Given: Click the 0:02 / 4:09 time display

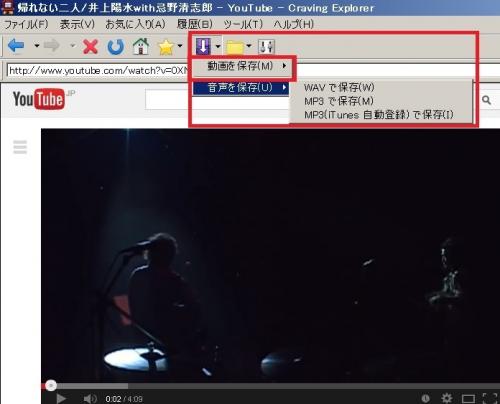Looking at the screenshot, I should 124,399.
